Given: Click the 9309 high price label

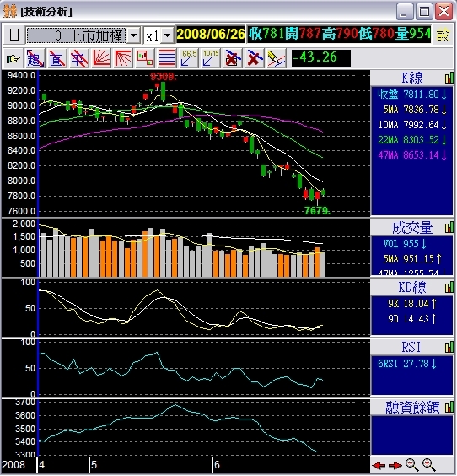Looking at the screenshot, I should 163,77.
